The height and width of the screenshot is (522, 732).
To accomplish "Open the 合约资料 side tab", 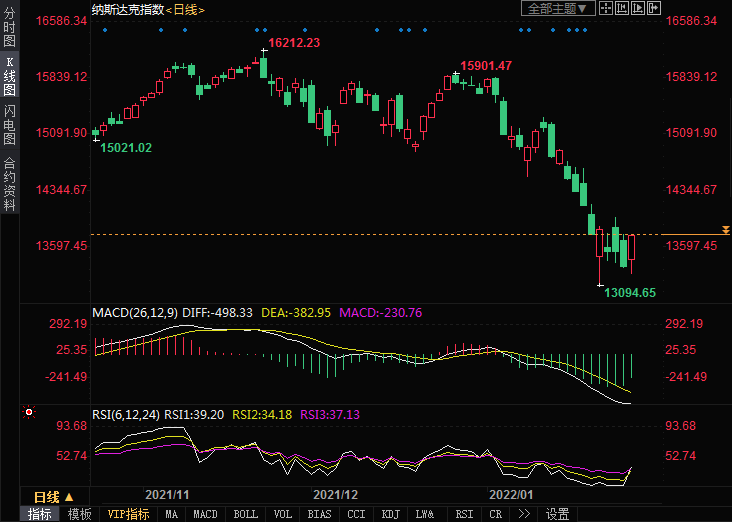I will coord(9,184).
